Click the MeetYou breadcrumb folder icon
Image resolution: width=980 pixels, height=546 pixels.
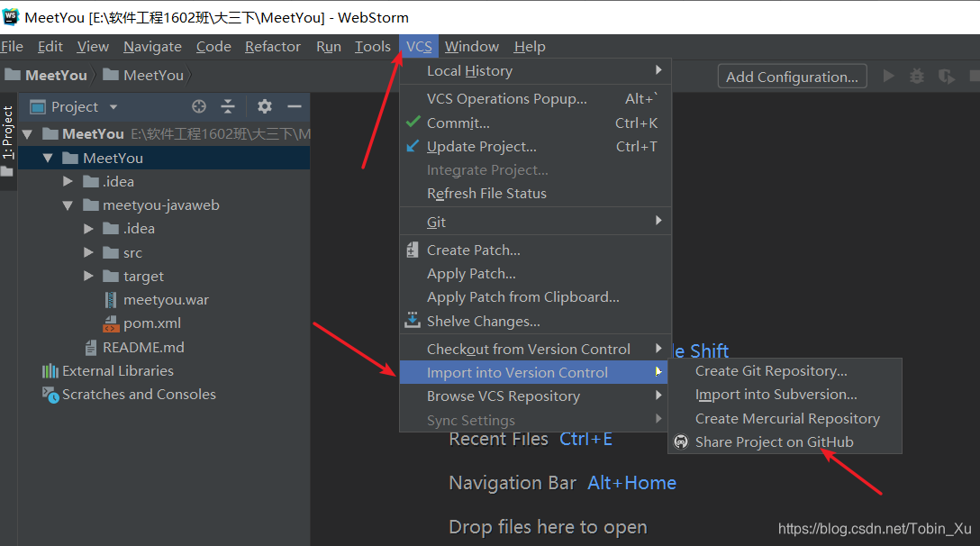pos(13,75)
